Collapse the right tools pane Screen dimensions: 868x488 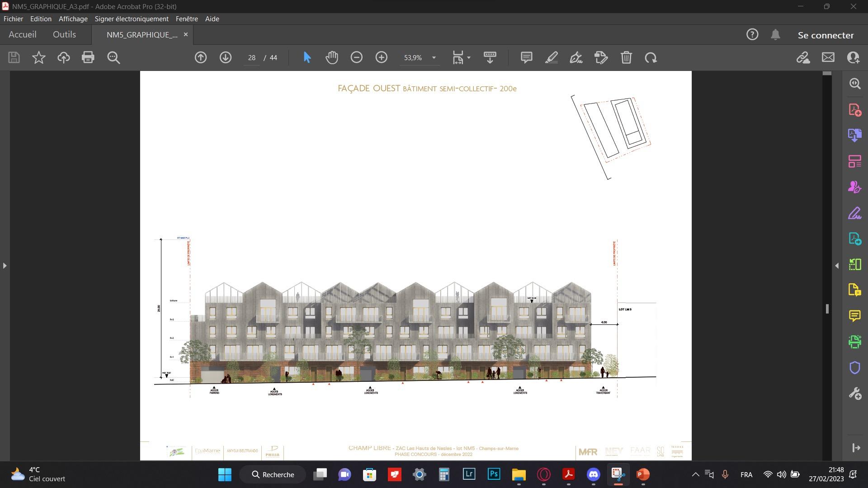pos(837,266)
